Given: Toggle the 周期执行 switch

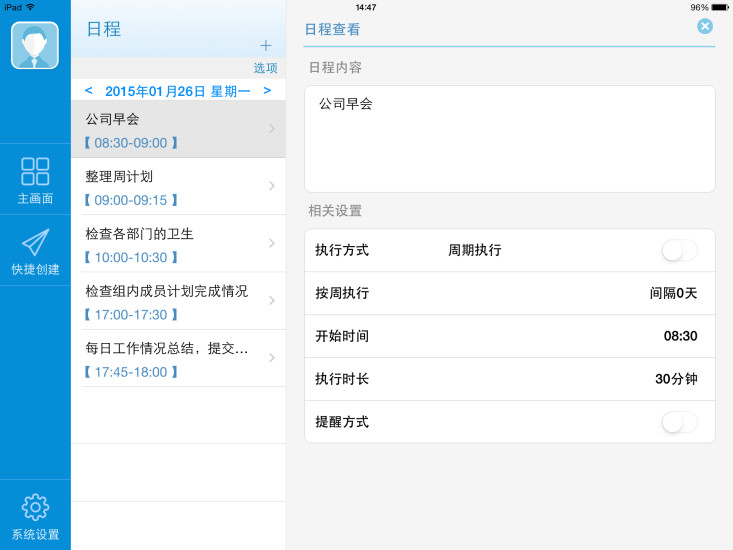Looking at the screenshot, I should tap(679, 251).
